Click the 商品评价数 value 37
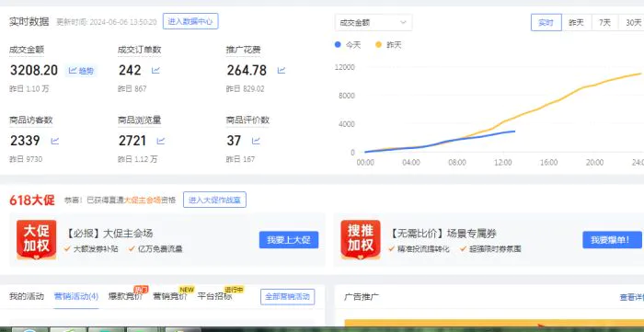Image resolution: width=644 pixels, height=332 pixels. [x=234, y=141]
